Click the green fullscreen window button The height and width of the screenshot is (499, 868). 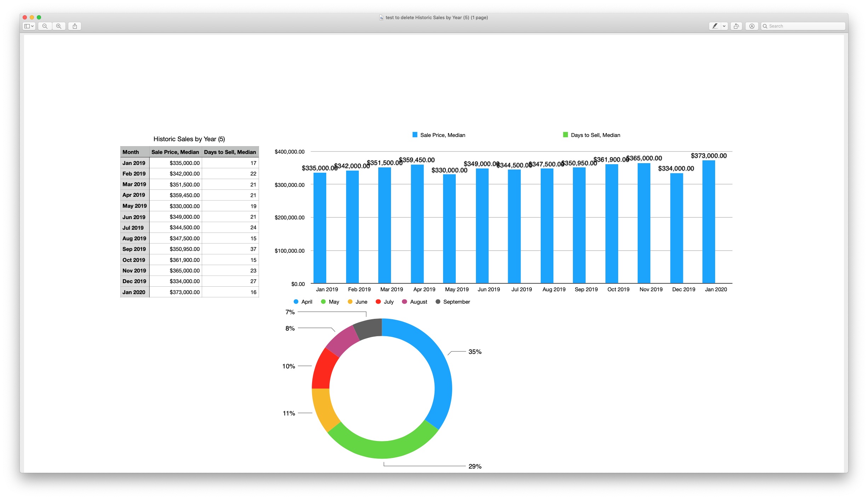[39, 17]
